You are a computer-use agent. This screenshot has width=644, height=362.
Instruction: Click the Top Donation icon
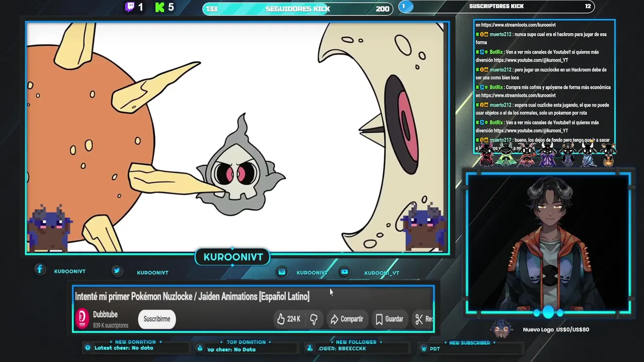(x=200, y=348)
